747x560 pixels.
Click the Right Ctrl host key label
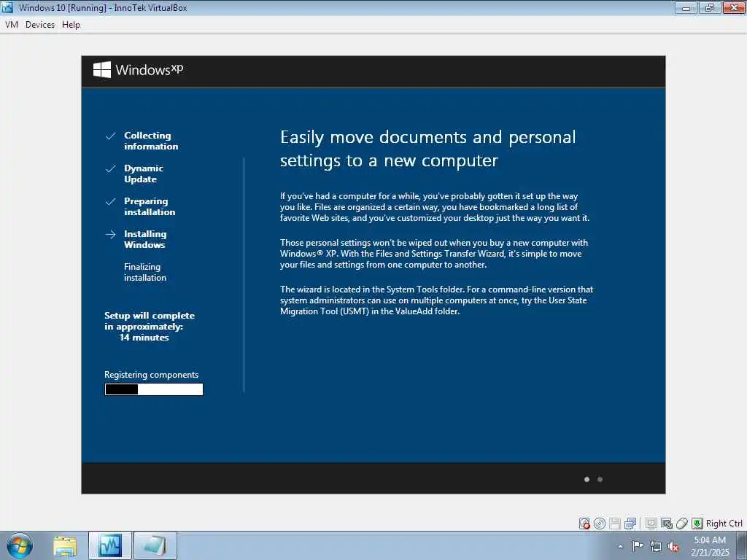(x=724, y=524)
